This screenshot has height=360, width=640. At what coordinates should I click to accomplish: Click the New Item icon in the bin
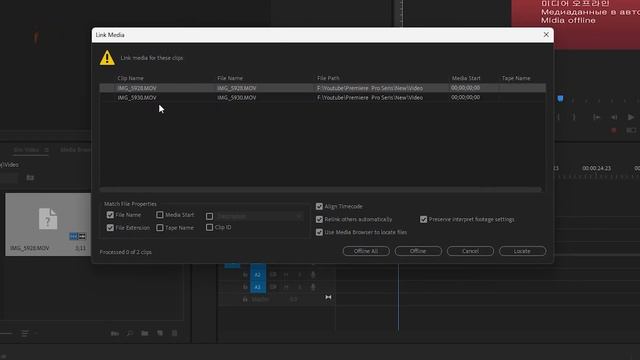pos(160,333)
